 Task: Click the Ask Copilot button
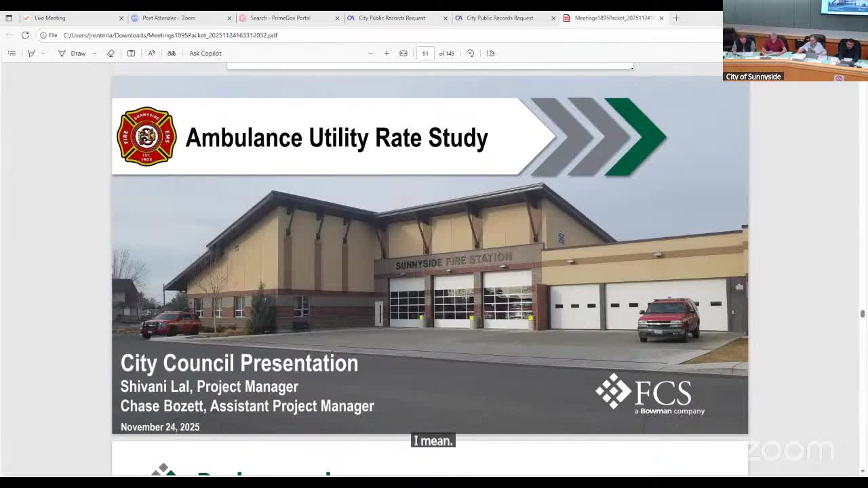205,53
